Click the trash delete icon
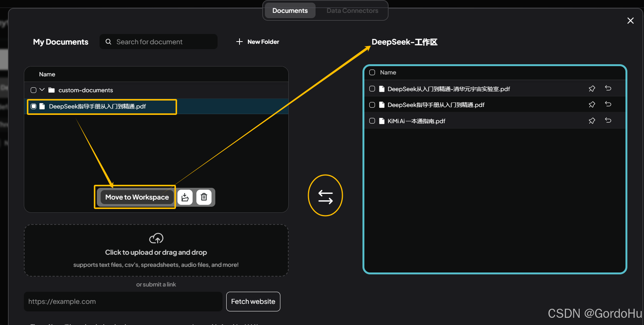644x325 pixels. coord(204,197)
